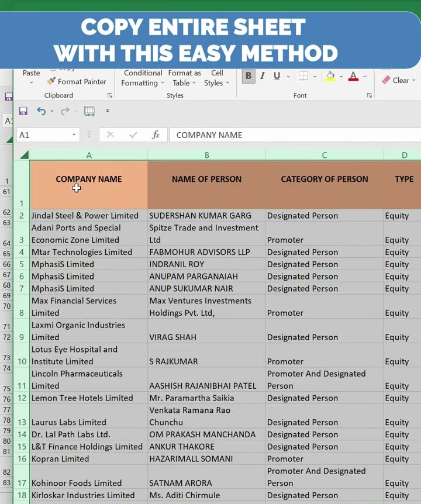Image resolution: width=421 pixels, height=504 pixels.
Task: Select cell INDRANIL ROY
Action: tap(206, 264)
